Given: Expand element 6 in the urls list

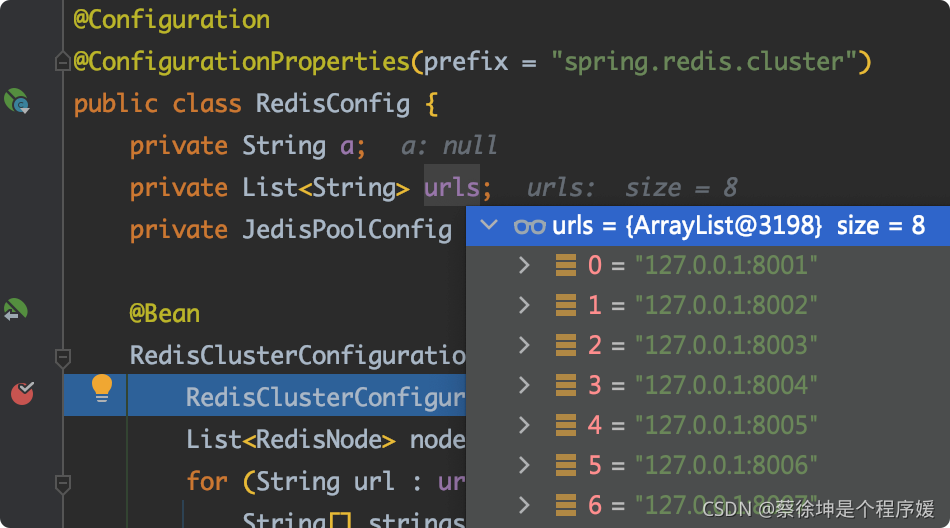Looking at the screenshot, I should (524, 505).
